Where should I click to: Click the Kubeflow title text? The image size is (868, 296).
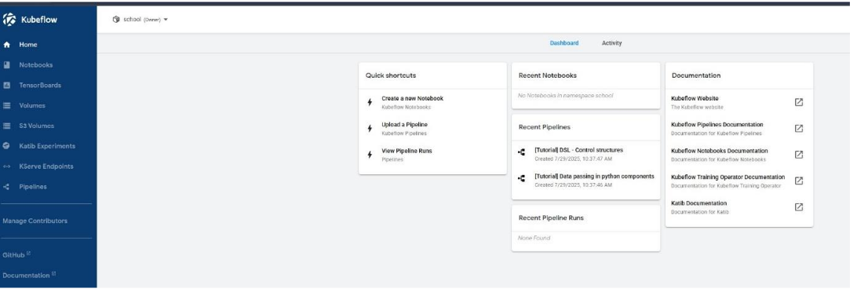click(x=38, y=20)
